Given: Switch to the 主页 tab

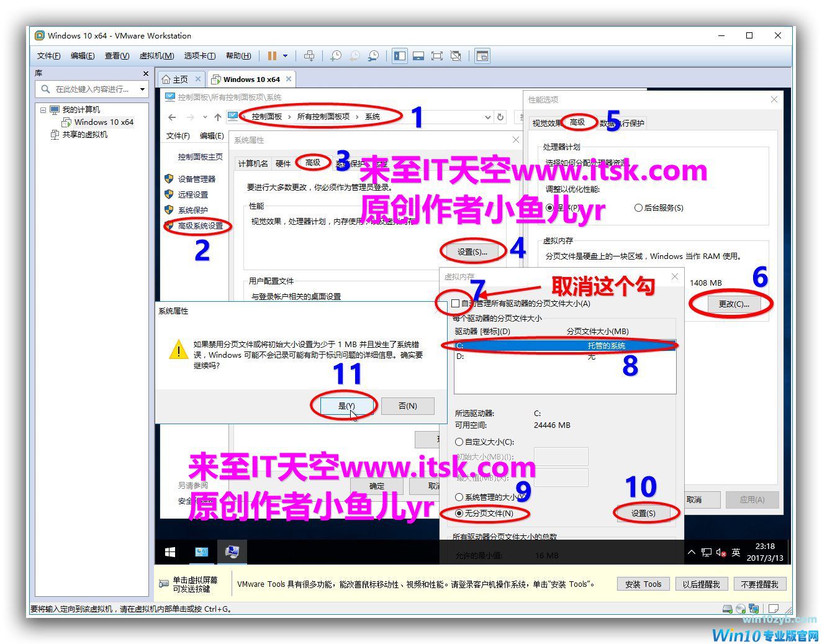Looking at the screenshot, I should point(180,79).
